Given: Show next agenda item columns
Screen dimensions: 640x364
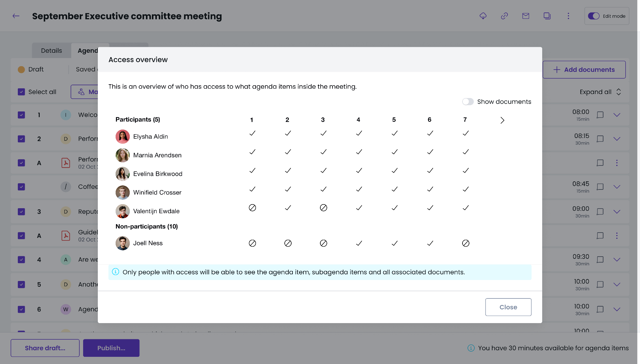Looking at the screenshot, I should click(502, 120).
